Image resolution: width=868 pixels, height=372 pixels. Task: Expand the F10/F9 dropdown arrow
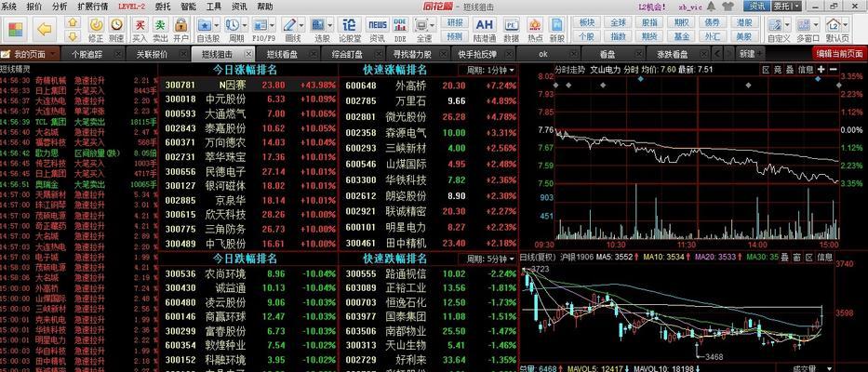pos(273,25)
